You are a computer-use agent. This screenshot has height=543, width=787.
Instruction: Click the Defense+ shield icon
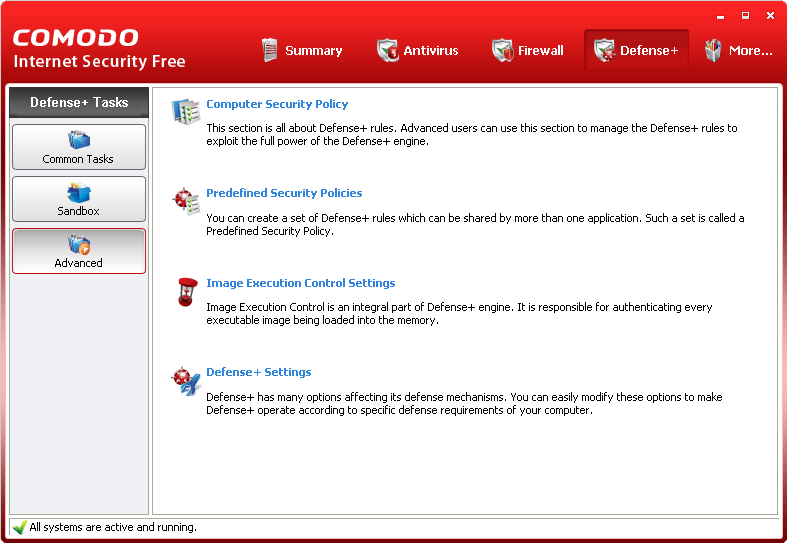(604, 50)
